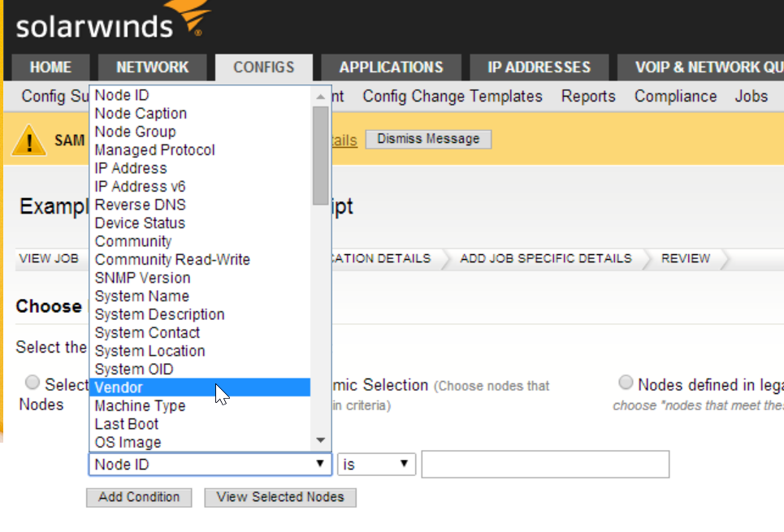The width and height of the screenshot is (784, 532).
Task: Click the SolarWinds logo
Action: [112, 20]
